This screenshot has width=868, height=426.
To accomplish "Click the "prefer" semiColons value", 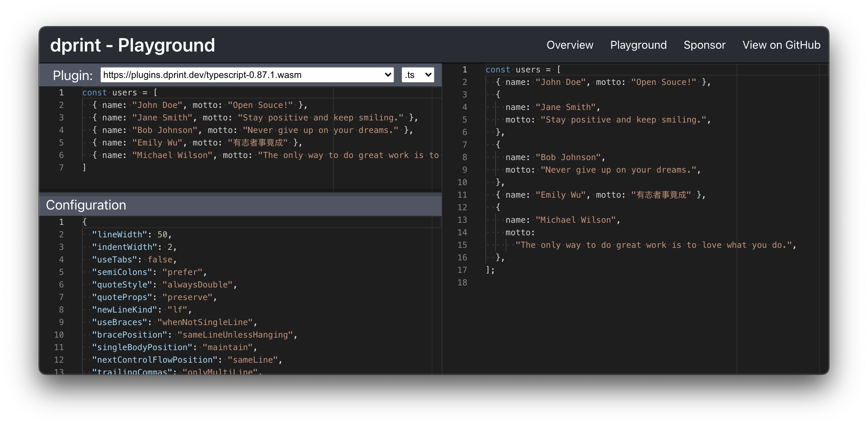I will pyautogui.click(x=183, y=272).
